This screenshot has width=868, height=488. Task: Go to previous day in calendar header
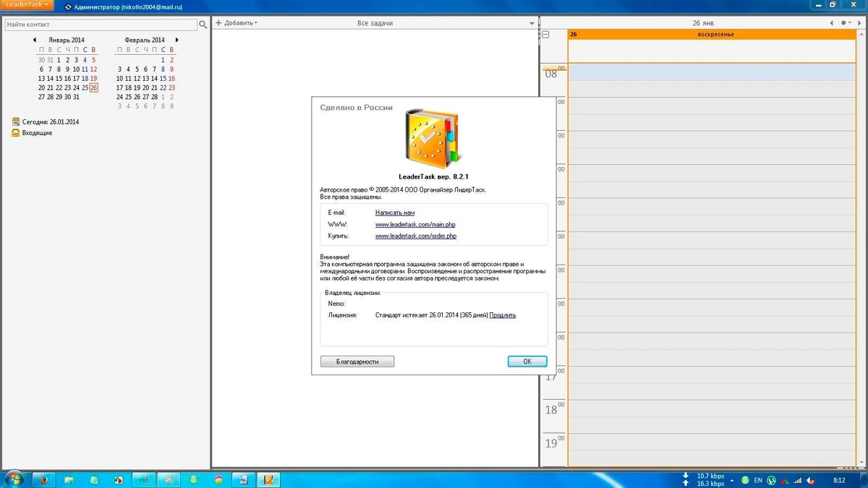point(832,23)
